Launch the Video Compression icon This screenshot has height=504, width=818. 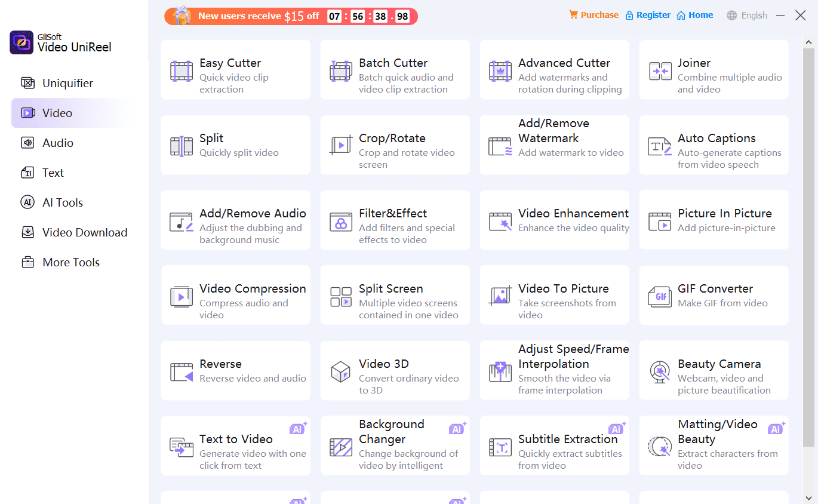(182, 297)
